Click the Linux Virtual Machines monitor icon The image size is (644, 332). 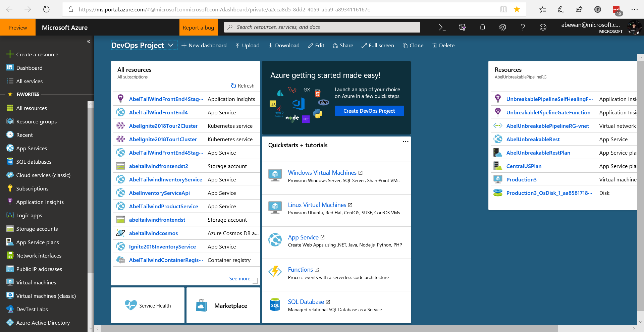click(275, 208)
